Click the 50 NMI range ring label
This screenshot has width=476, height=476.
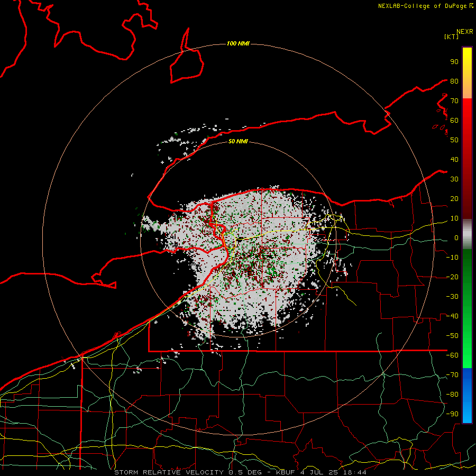(x=238, y=141)
